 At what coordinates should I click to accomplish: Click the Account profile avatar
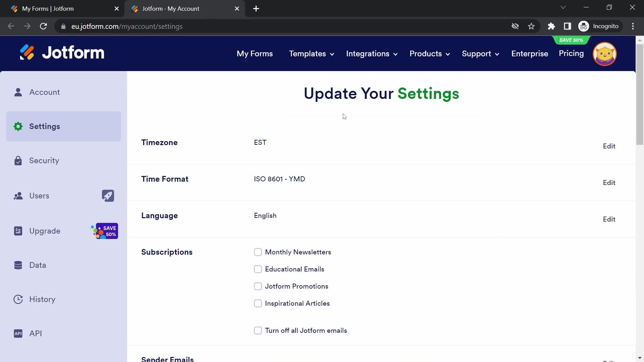pyautogui.click(x=605, y=54)
